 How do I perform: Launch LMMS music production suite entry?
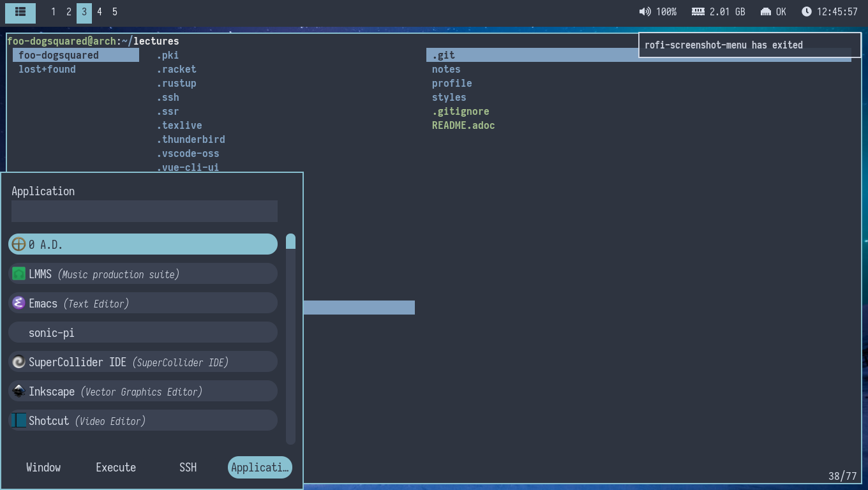pos(143,274)
